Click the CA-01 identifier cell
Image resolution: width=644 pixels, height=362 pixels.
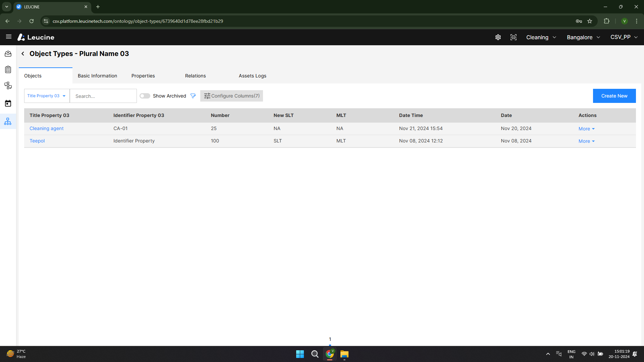pos(120,128)
